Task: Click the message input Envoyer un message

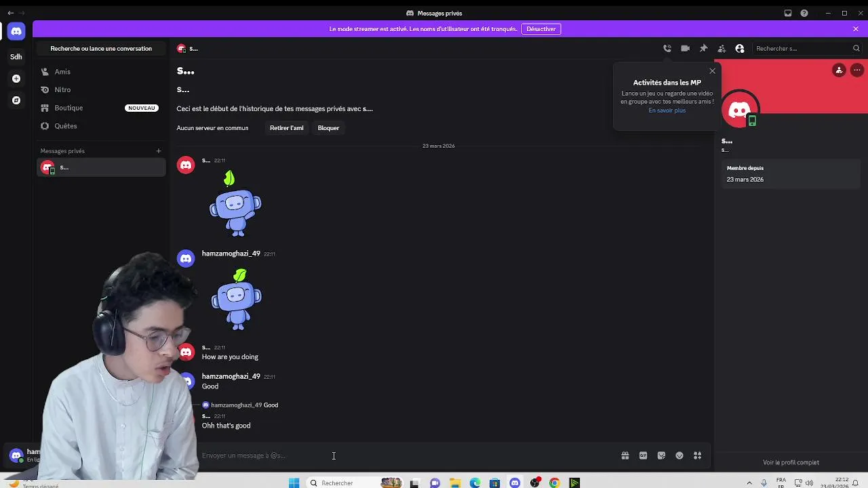Action: pyautogui.click(x=407, y=455)
